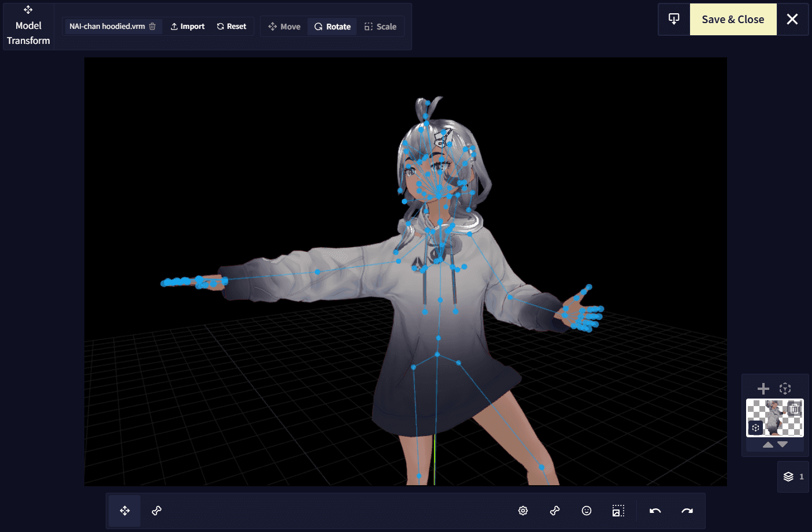
Task: Click the image selection frame icon
Action: pyautogui.click(x=618, y=511)
